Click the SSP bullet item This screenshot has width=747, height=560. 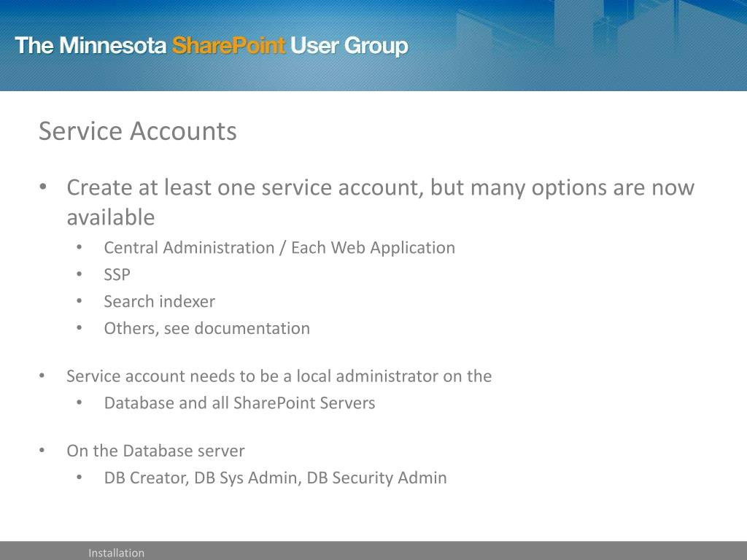[117, 275]
